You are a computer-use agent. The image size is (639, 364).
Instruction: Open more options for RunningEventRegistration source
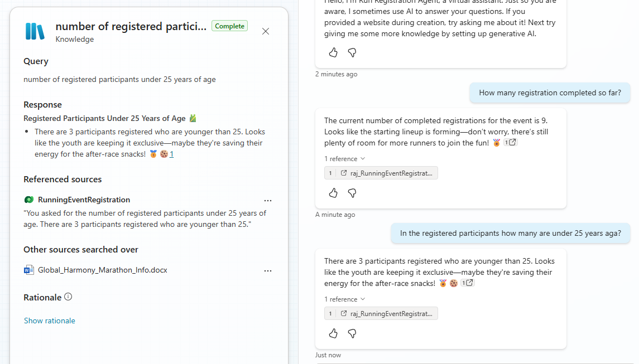(x=268, y=200)
